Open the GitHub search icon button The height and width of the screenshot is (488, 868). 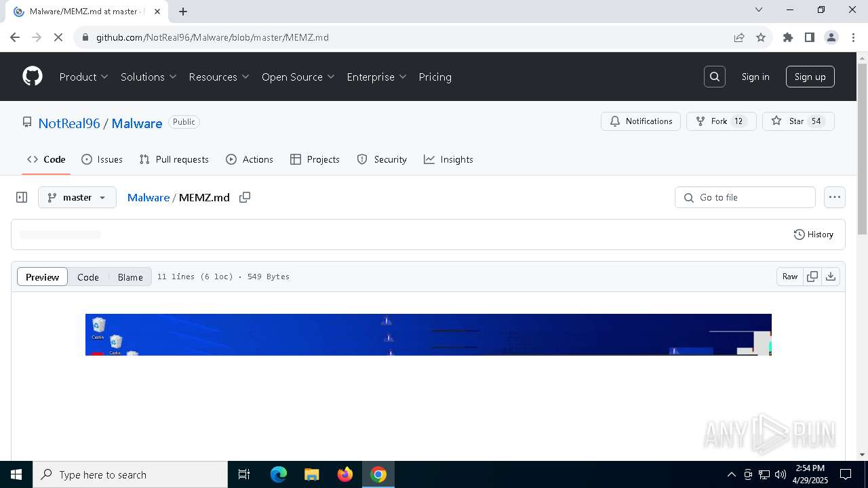[x=715, y=77]
